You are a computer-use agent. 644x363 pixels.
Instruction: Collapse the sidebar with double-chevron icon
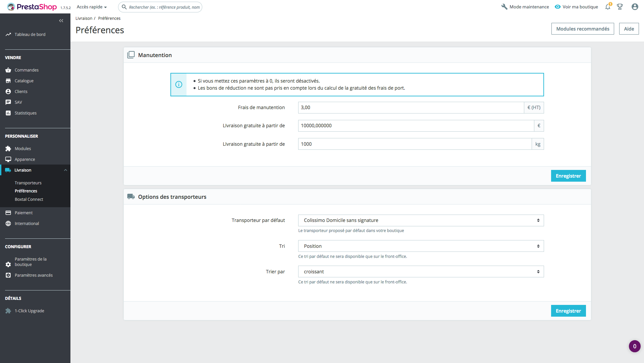pos(61,21)
